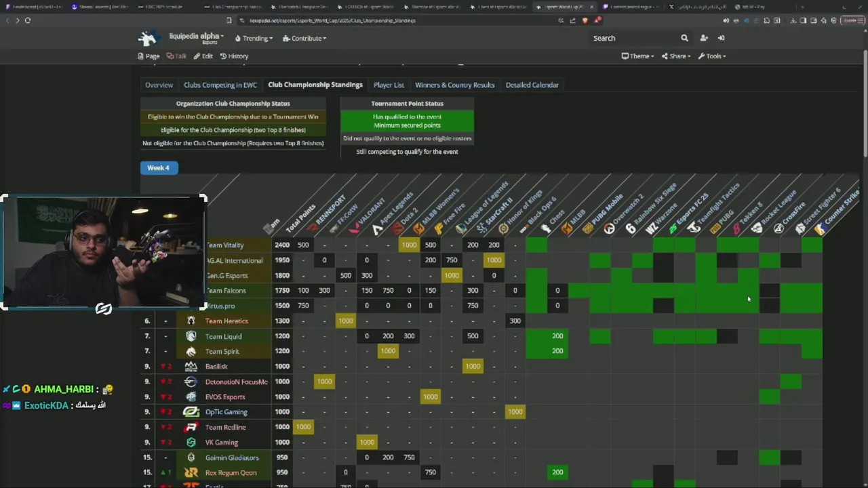
Task: Click the RENNSPORT game icon in header
Action: [313, 229]
